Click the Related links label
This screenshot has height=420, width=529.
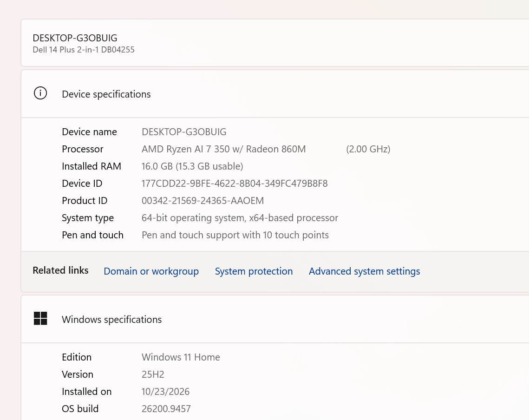click(x=61, y=270)
